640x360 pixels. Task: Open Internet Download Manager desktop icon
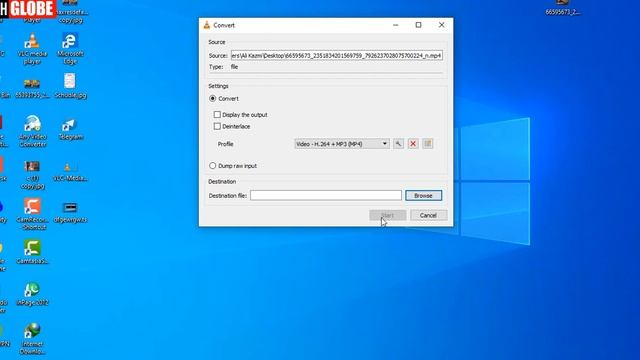[32, 339]
